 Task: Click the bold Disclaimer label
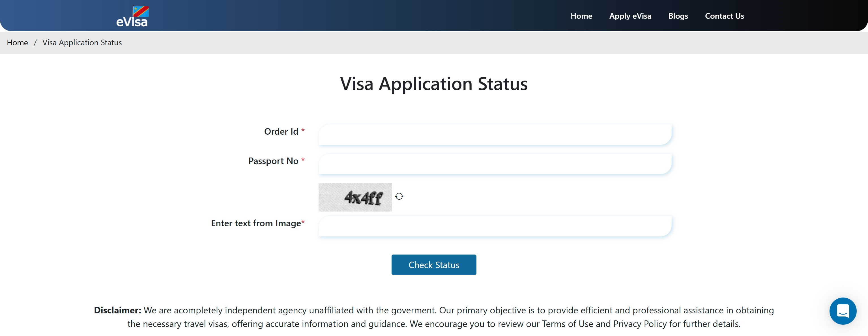(117, 310)
